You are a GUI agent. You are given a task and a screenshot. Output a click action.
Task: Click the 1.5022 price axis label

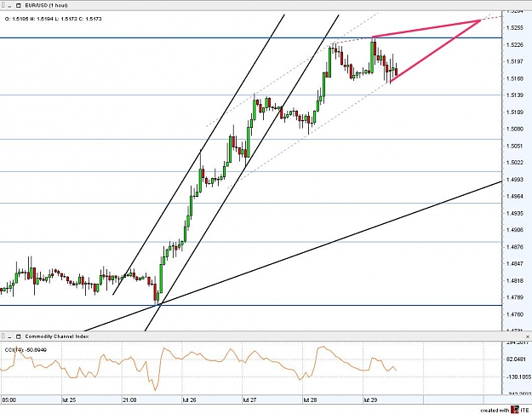point(513,163)
